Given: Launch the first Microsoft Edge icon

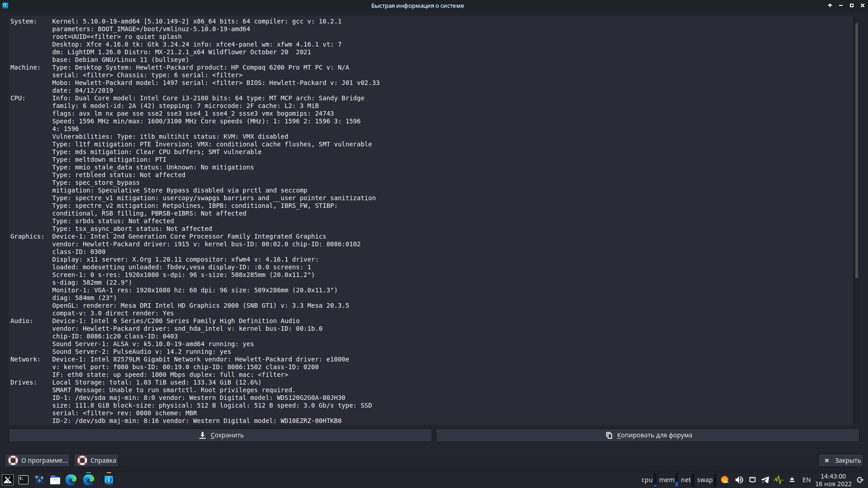Looking at the screenshot, I should 71,480.
